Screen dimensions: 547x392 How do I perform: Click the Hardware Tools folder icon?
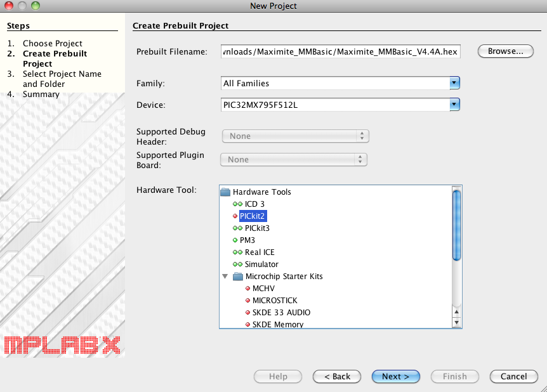[225, 192]
